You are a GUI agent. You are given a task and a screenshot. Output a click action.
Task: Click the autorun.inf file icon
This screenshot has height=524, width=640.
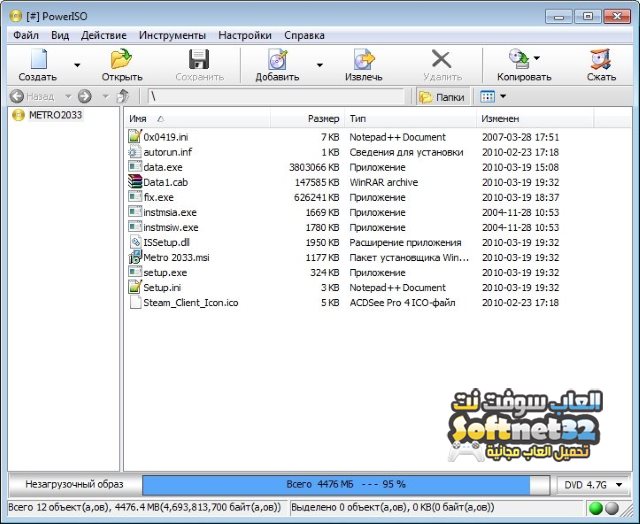tap(135, 152)
